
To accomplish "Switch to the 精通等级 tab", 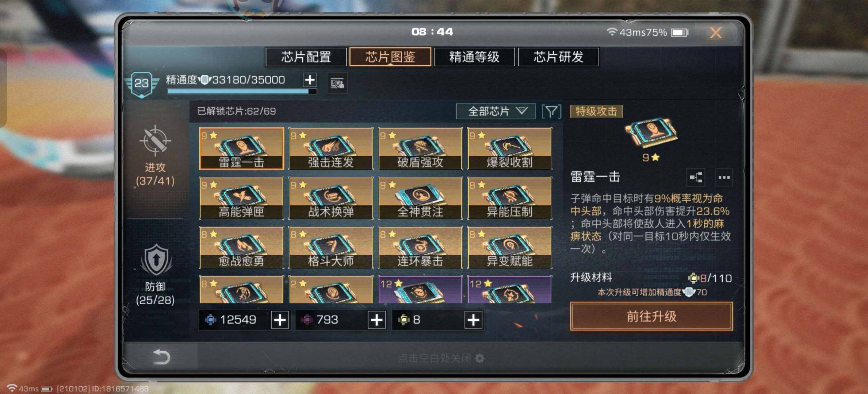I will tap(474, 57).
